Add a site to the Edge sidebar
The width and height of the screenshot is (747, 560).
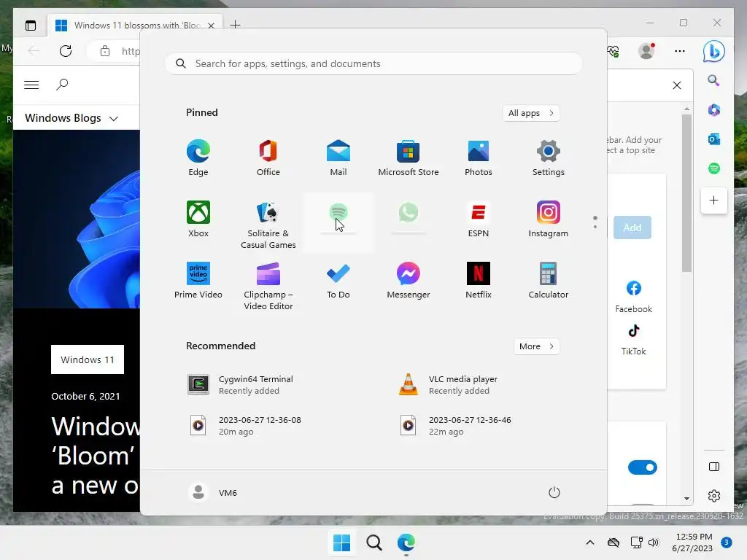(x=713, y=201)
